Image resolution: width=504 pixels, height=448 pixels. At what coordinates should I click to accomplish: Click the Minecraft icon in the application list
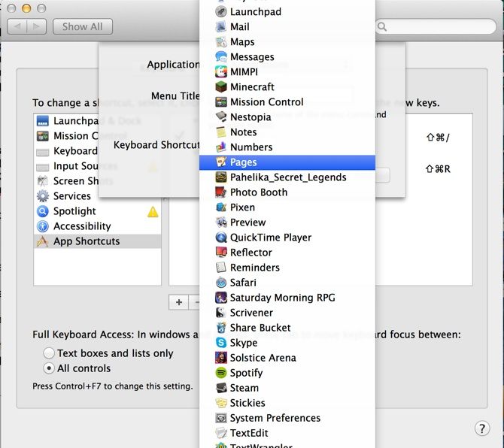(221, 87)
